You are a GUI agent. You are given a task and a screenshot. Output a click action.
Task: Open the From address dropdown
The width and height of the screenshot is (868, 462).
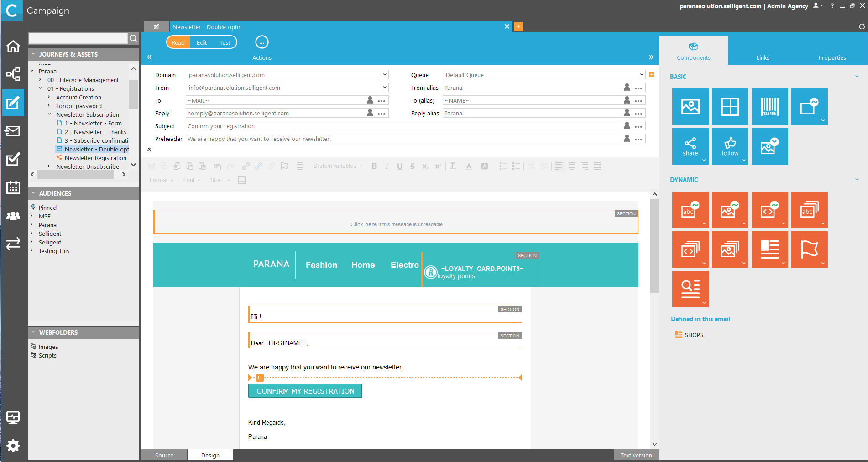384,87
